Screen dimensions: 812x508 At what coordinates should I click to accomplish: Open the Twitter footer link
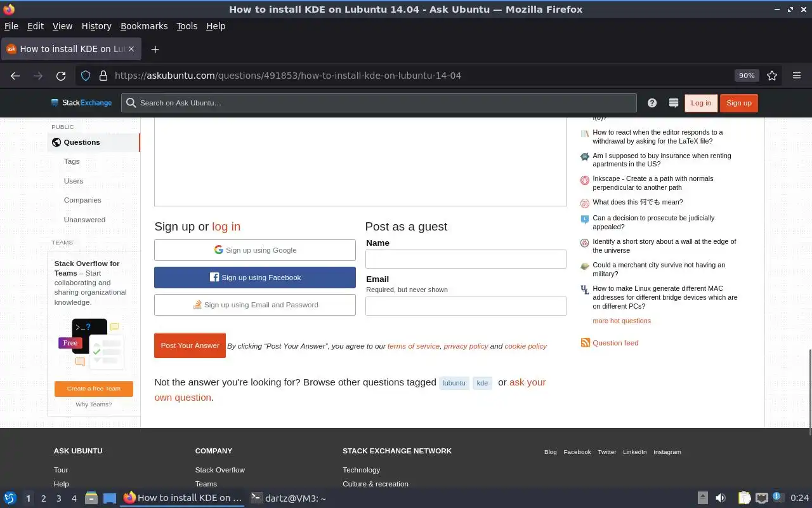pos(607,452)
